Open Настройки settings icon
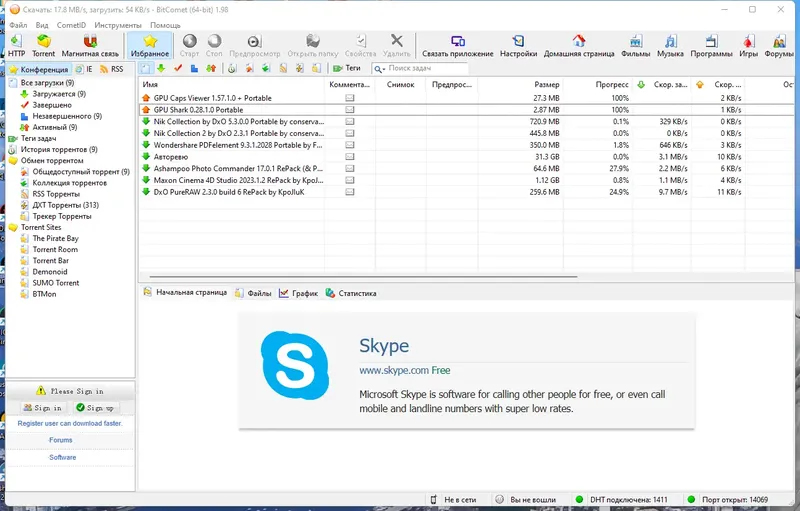 click(518, 45)
